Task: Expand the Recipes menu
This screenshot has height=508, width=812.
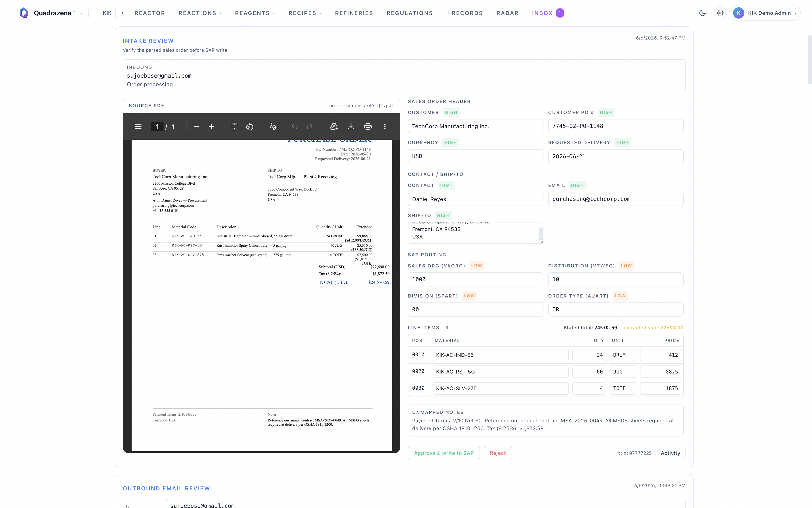Action: [x=305, y=13]
